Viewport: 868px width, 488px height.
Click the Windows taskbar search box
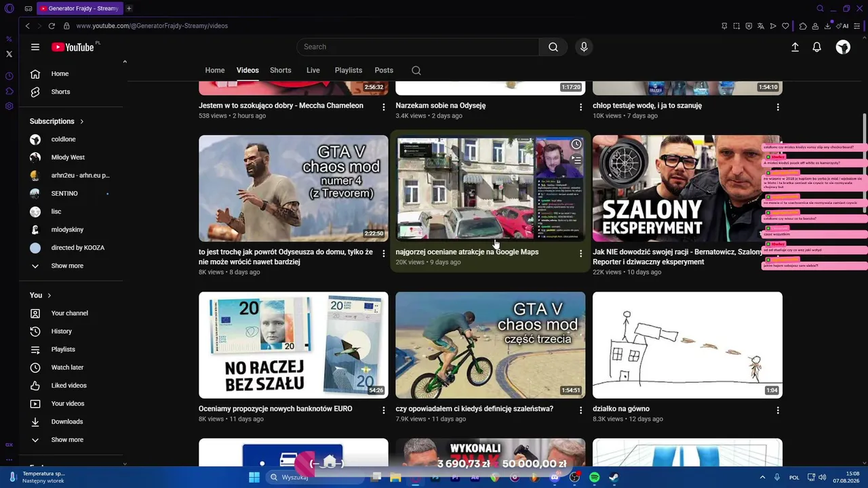315,477
